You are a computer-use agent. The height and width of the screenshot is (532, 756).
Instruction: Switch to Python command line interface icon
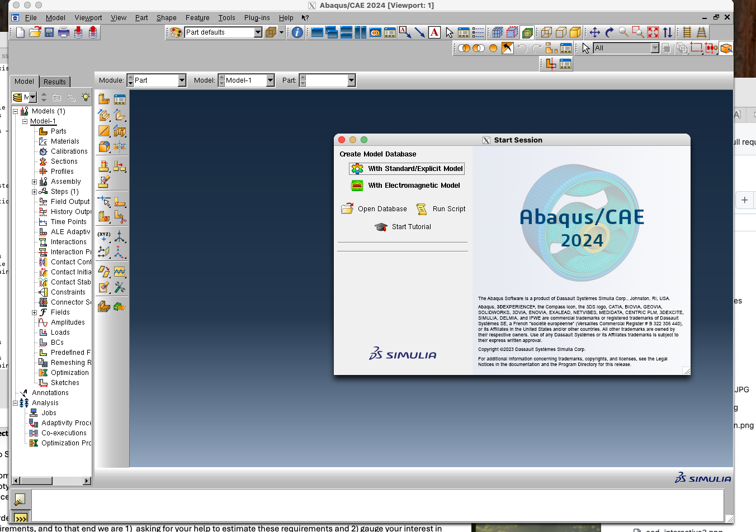click(21, 517)
